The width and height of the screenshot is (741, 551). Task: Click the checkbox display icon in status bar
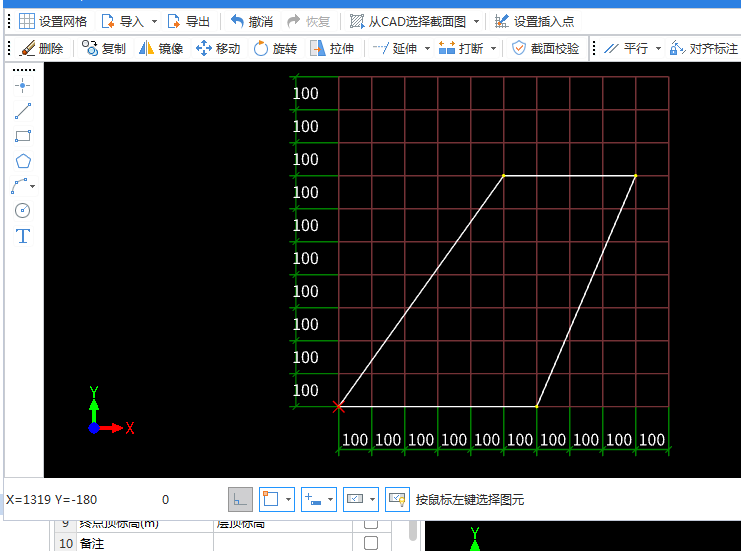coord(355,499)
